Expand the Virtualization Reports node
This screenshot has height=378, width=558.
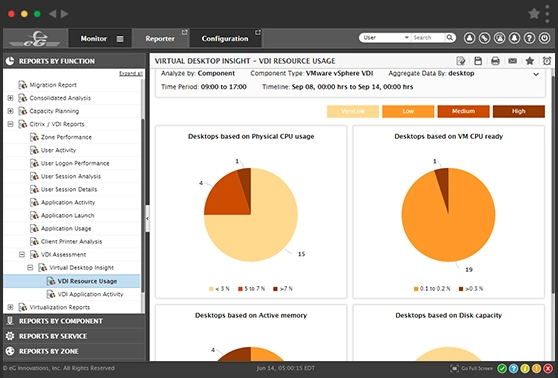10,307
